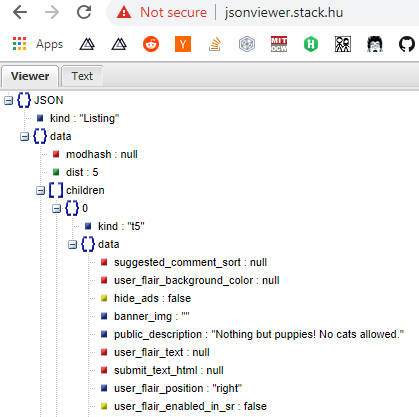
Task: Collapse the top-level data node
Action: (x=24, y=136)
